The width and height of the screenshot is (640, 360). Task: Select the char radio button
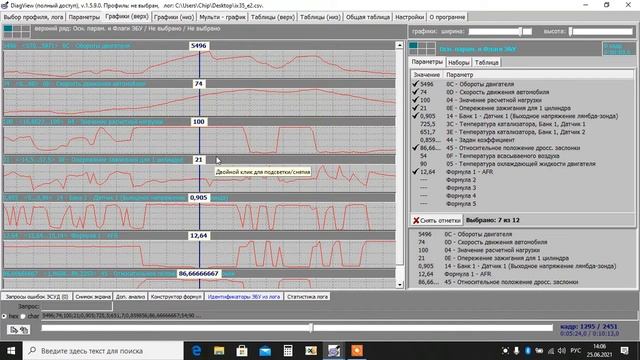(x=23, y=316)
